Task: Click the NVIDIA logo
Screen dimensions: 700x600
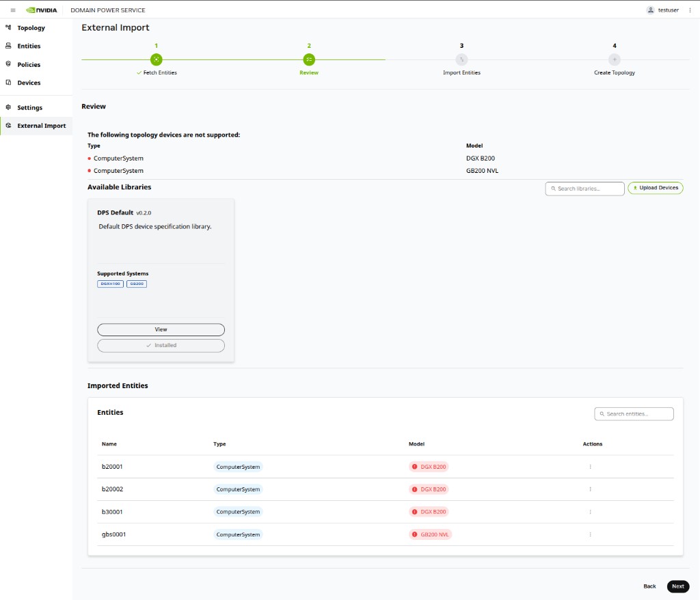Action: pos(42,10)
